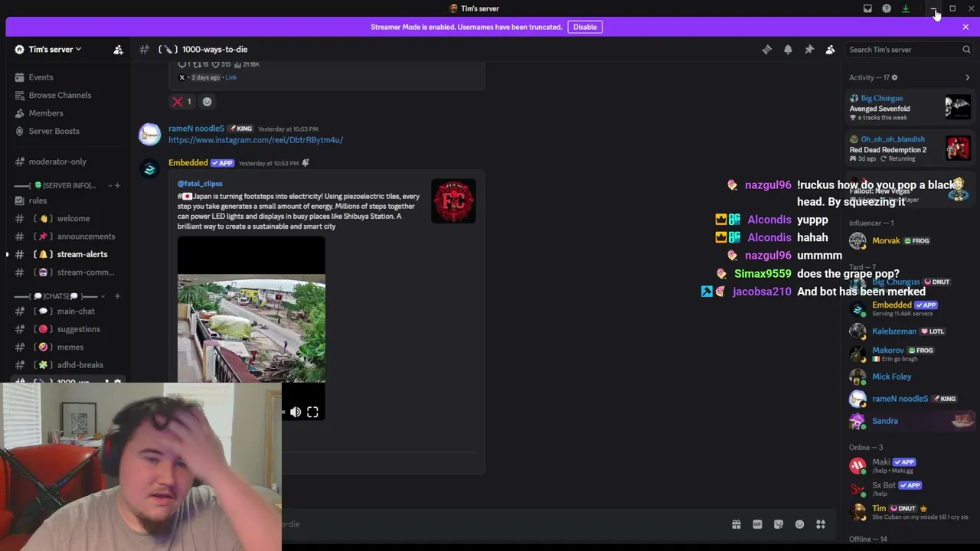Screen dimensions: 980x551
Task: Open Maki app in Online list
Action: [910, 465]
